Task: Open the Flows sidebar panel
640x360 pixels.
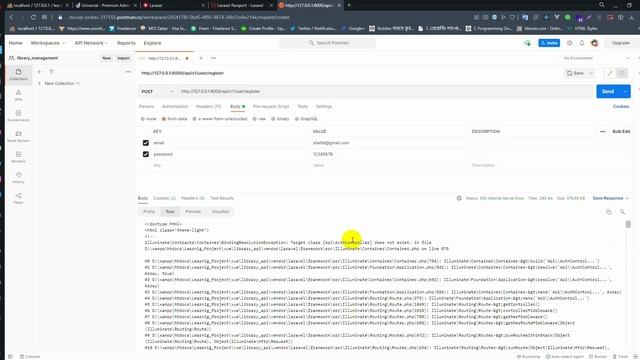Action: (x=18, y=198)
